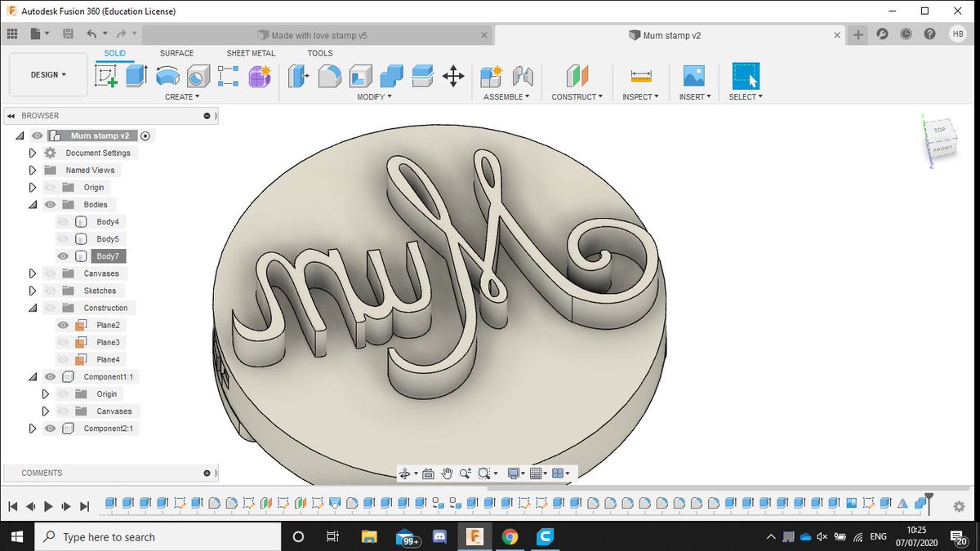The image size is (980, 551).
Task: Click the ViewCube TOP face
Action: (x=940, y=130)
